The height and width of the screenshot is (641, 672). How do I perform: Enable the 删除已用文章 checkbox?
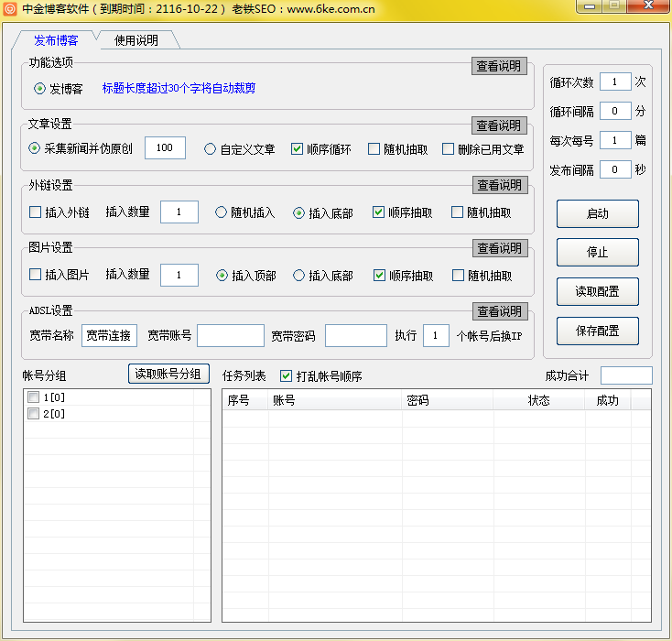click(x=449, y=149)
